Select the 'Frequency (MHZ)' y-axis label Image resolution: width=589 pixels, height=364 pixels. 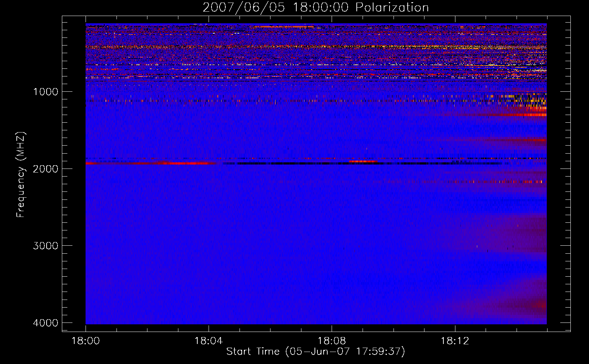(21, 175)
